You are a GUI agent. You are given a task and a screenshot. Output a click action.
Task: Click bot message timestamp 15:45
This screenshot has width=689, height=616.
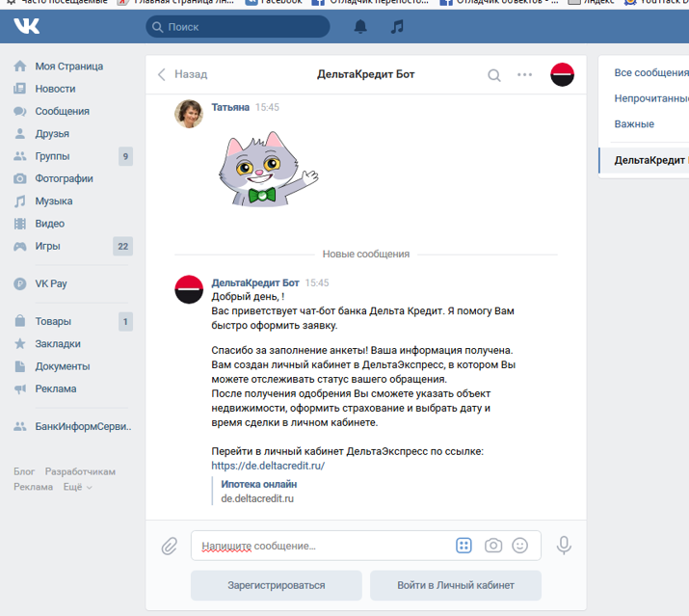click(x=317, y=282)
